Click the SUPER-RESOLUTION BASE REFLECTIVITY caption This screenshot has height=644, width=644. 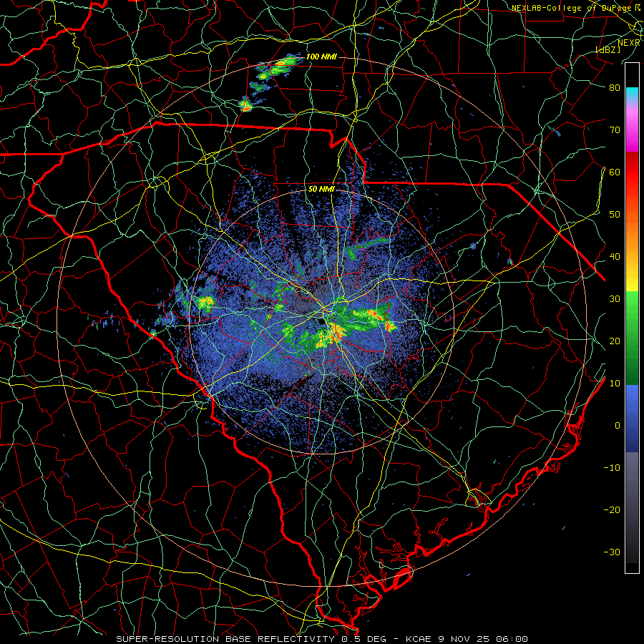click(x=321, y=639)
